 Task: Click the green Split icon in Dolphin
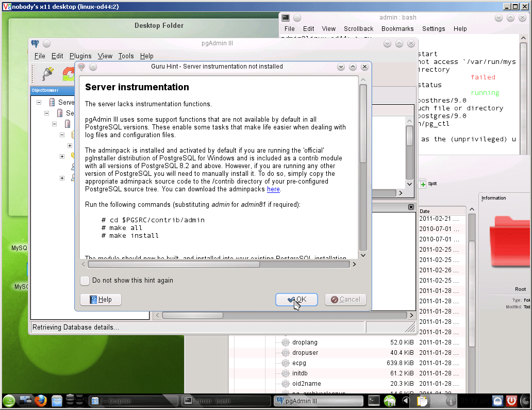click(423, 184)
